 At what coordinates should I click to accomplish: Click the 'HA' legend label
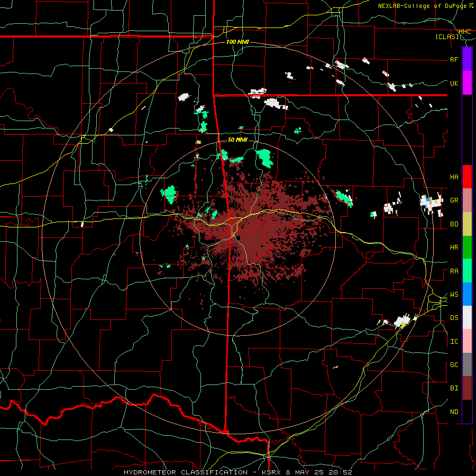454,177
